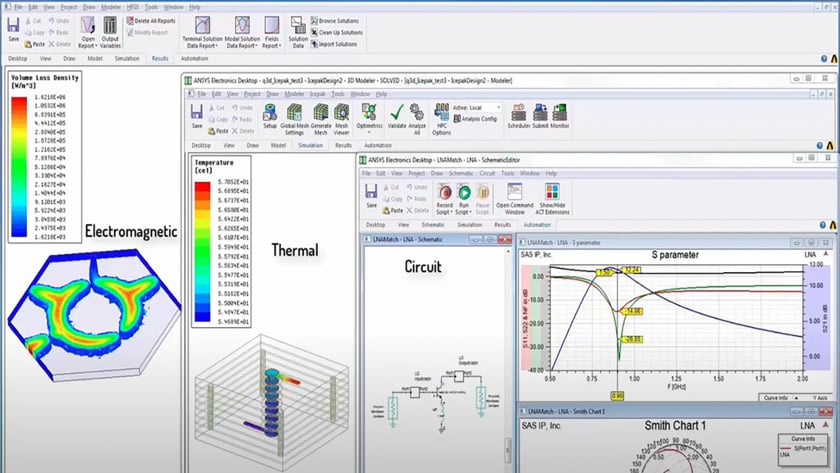Click Browse Solutions
This screenshot has height=473, width=840.
335,21
